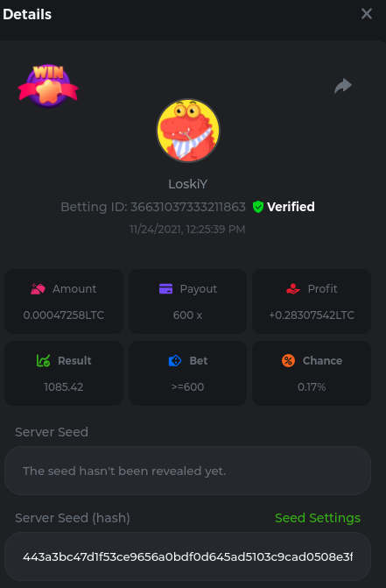
Task: Click the Profit amount +0.28307542LTC
Action: [x=312, y=315]
